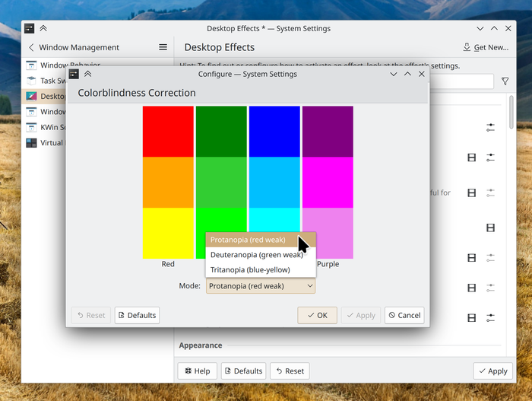Screen dimensions: 532x401
Task: Select the Desktop Effects sidebar icon
Action: pos(31,97)
